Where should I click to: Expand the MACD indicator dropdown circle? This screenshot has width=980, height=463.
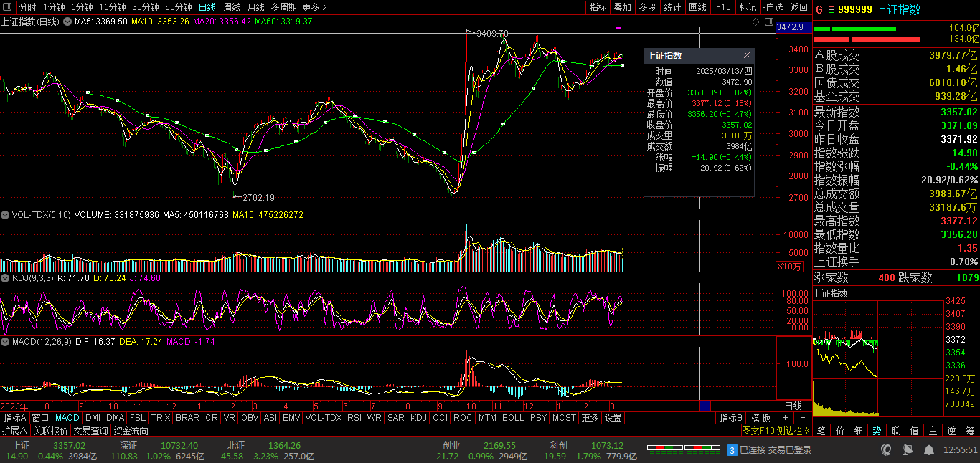coord(5,342)
